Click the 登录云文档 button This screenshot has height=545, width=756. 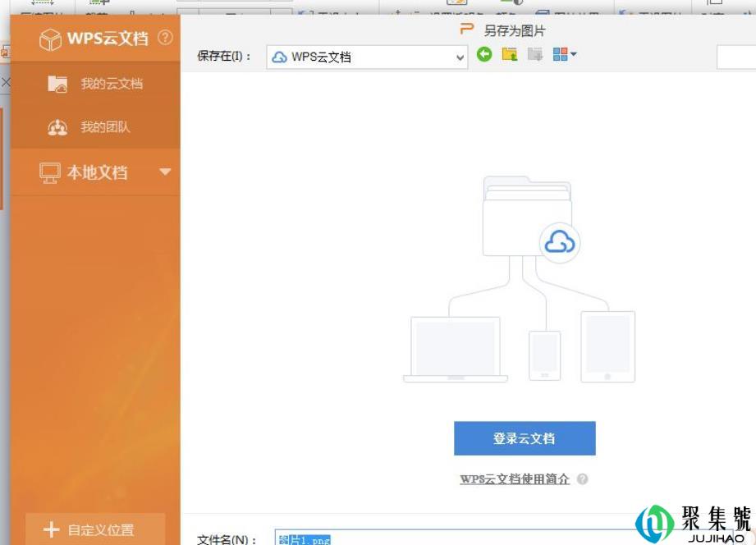click(x=525, y=438)
